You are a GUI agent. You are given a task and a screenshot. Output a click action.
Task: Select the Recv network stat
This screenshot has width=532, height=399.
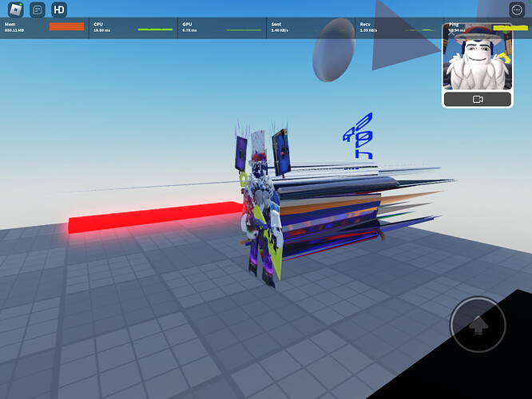(399, 27)
